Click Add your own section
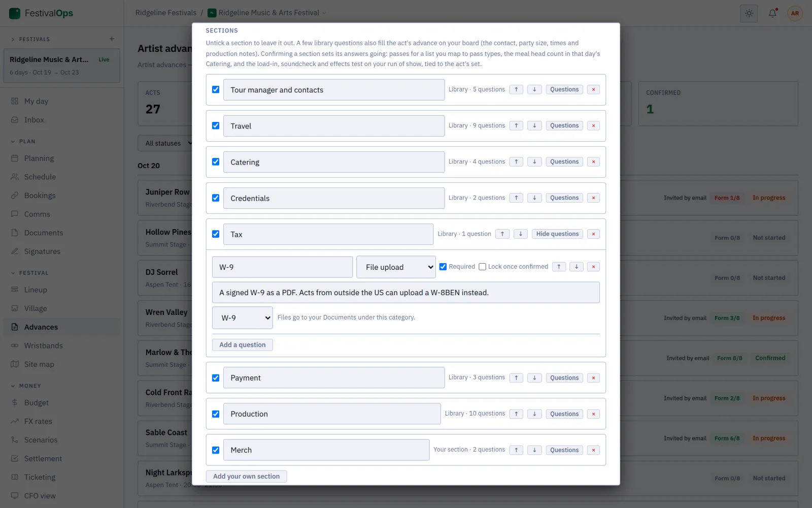 [x=246, y=477]
